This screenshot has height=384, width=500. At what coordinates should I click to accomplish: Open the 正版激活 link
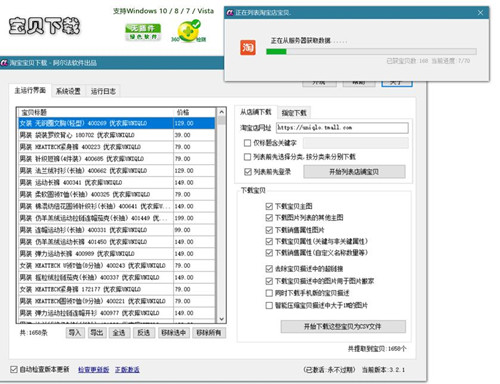coord(127,369)
